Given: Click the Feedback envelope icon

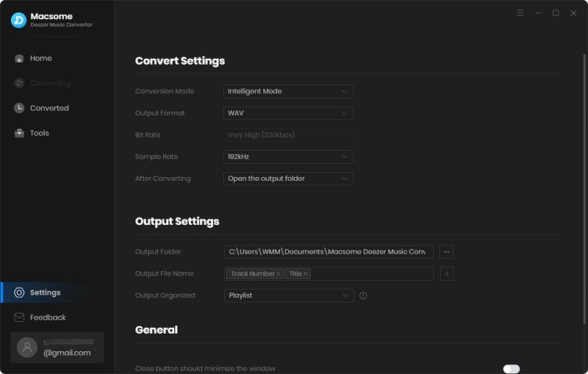Looking at the screenshot, I should coord(19,317).
